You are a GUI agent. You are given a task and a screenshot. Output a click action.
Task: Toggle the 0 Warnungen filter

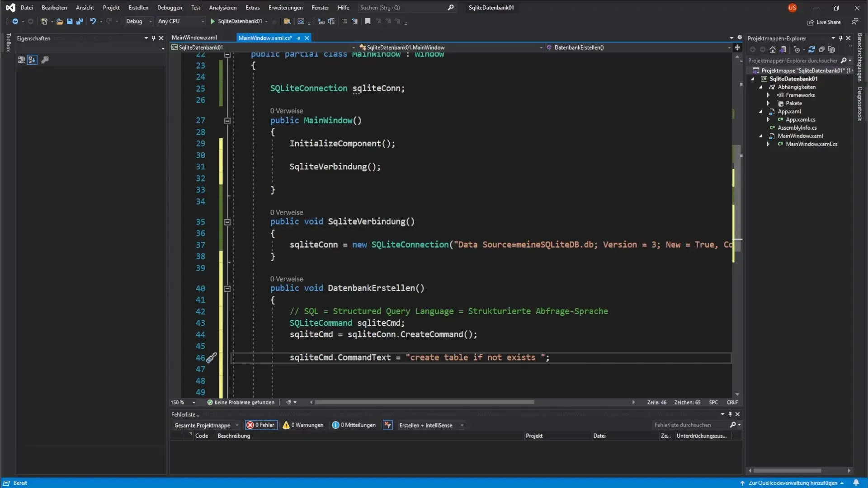click(x=303, y=425)
